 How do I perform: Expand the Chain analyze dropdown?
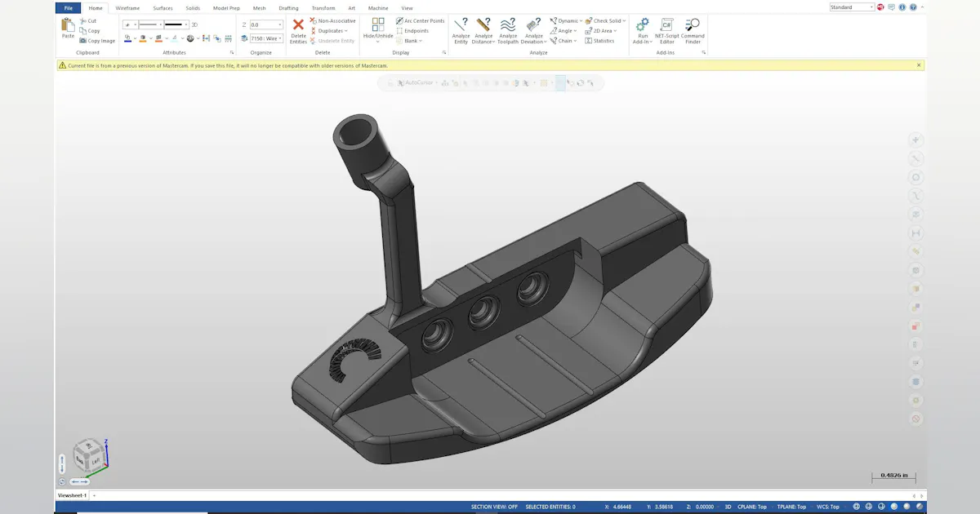tap(575, 41)
